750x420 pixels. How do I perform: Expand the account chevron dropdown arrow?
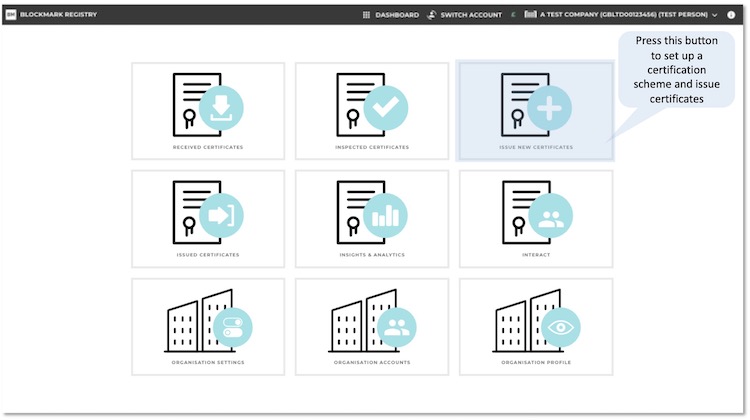(714, 15)
